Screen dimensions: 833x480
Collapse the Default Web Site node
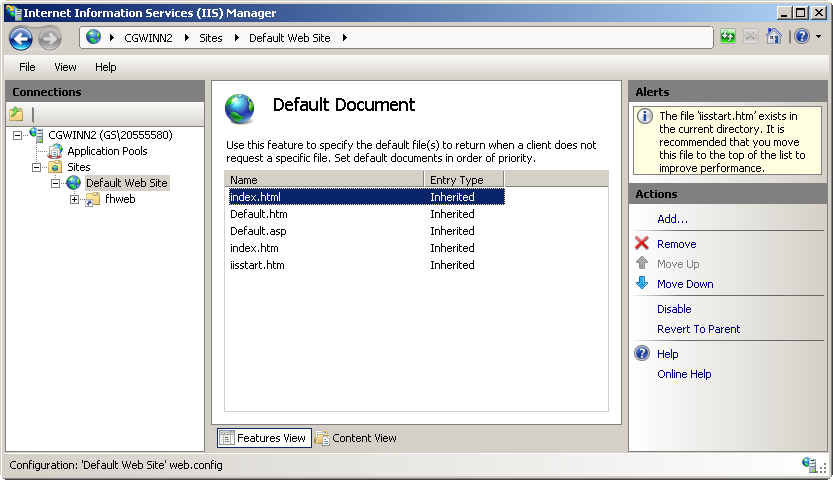coord(55,184)
